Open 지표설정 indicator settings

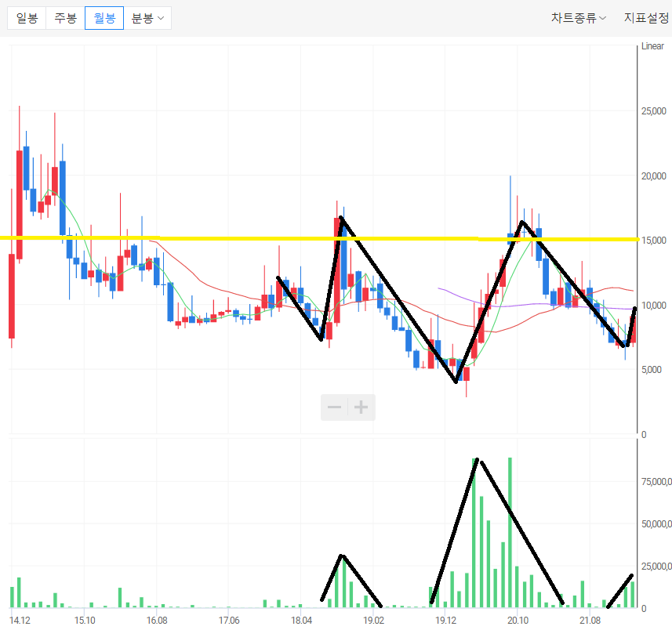(646, 18)
